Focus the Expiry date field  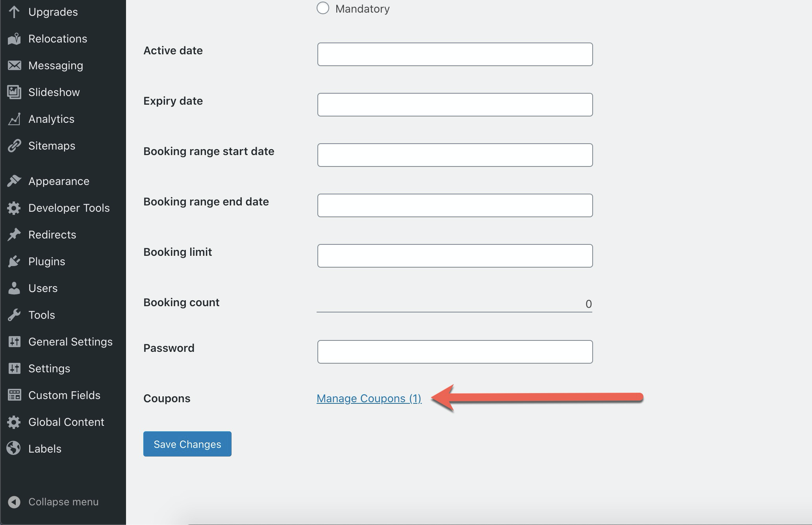point(455,105)
